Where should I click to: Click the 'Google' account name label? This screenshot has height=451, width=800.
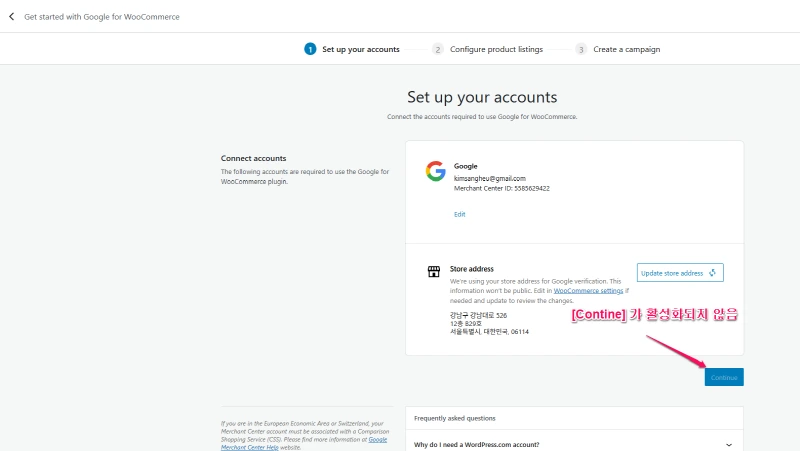(466, 166)
